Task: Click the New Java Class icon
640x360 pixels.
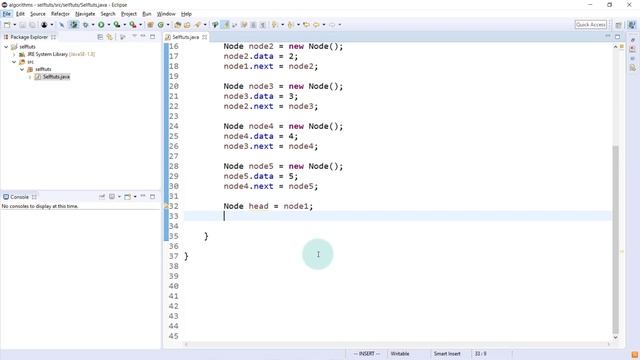Action: pyautogui.click(x=161, y=25)
